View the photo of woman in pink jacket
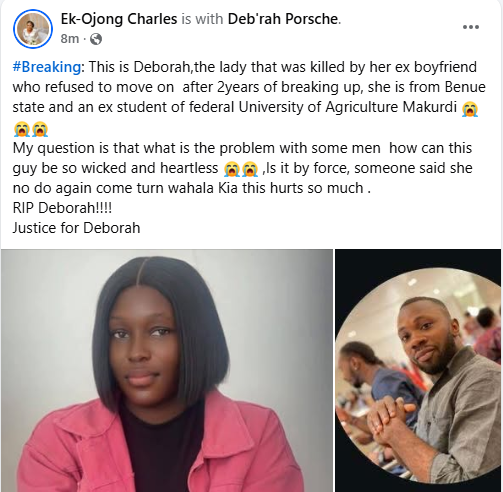This screenshot has height=492, width=503. (167, 370)
